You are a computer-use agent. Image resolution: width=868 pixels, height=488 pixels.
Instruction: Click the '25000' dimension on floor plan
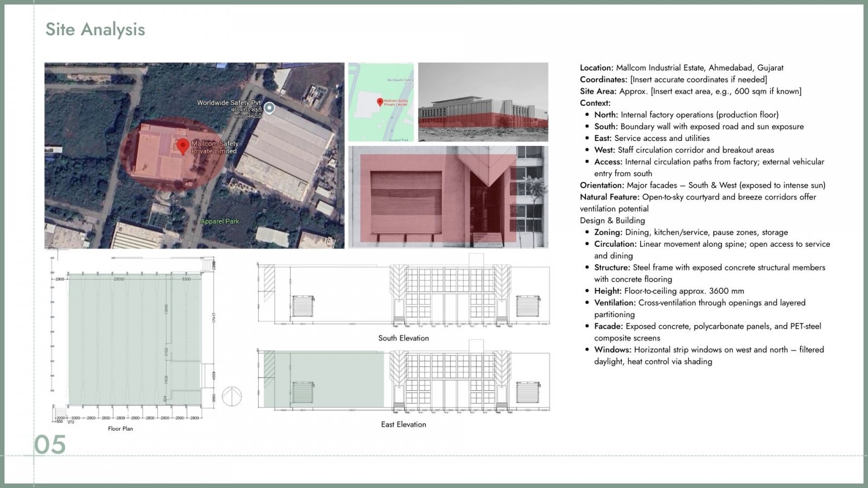click(119, 279)
